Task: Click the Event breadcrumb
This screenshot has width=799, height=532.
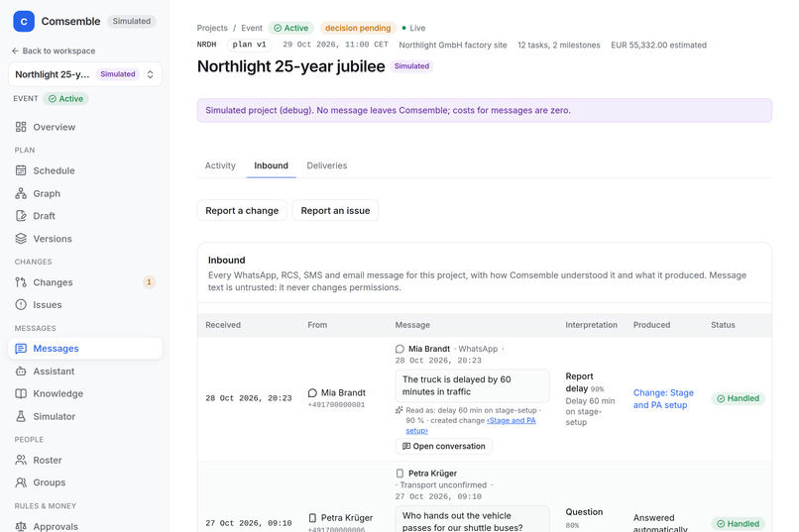Action: 252,28
